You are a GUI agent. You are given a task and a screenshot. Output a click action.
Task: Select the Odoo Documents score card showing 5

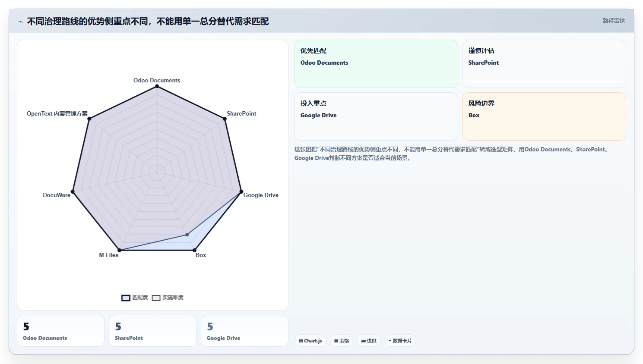click(60, 331)
